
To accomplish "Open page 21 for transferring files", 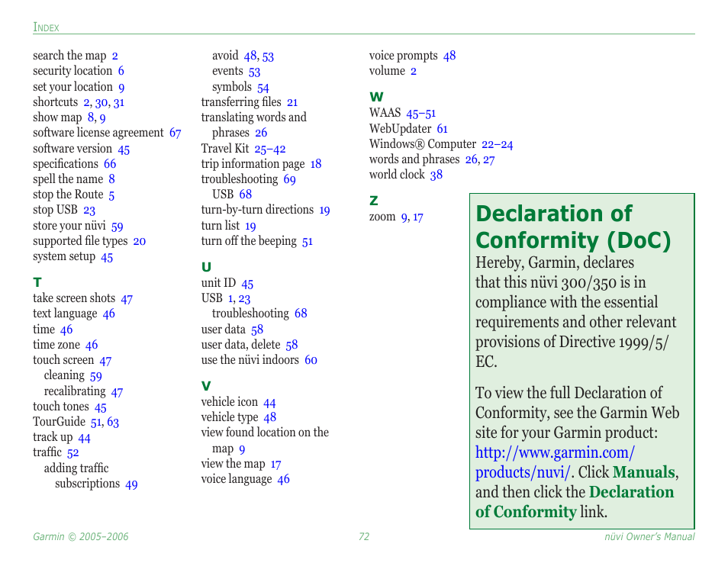I will point(292,102).
